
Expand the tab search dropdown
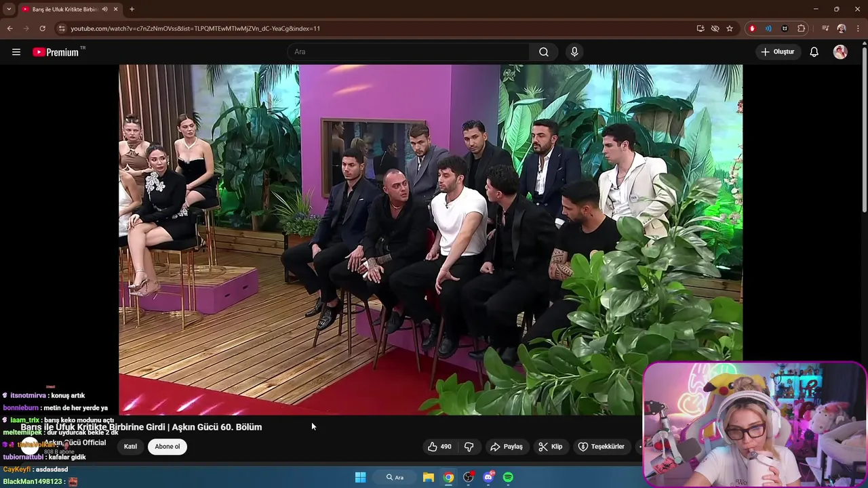click(9, 9)
